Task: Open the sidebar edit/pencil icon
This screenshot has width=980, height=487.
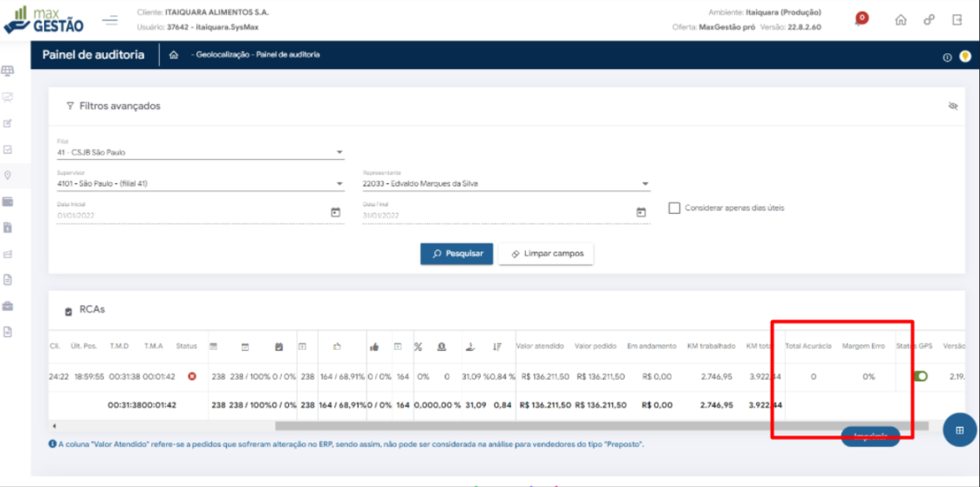Action: click(8, 123)
